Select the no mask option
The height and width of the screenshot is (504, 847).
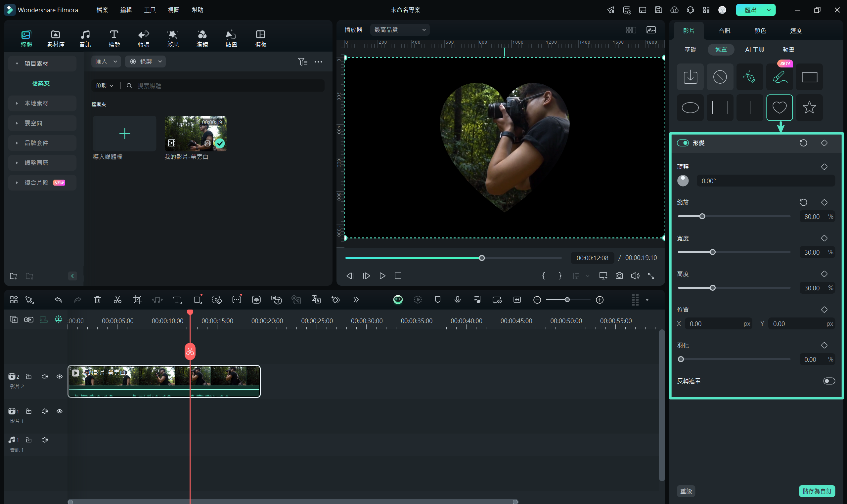click(x=720, y=77)
